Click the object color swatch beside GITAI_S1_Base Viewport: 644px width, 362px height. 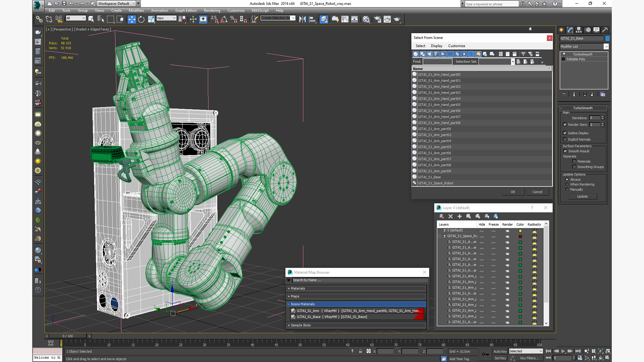pos(607,39)
